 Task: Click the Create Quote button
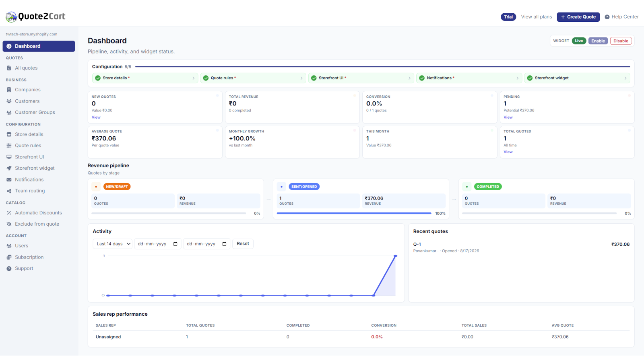pyautogui.click(x=578, y=17)
